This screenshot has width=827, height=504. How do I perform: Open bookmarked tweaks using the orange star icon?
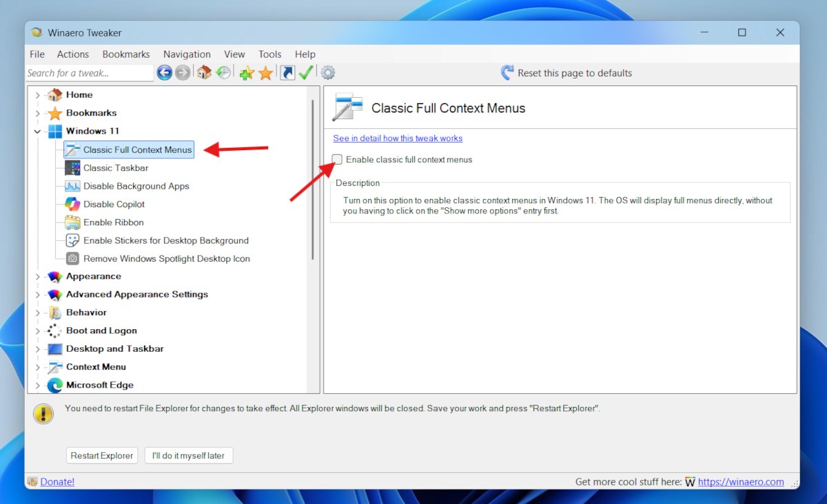click(x=265, y=72)
